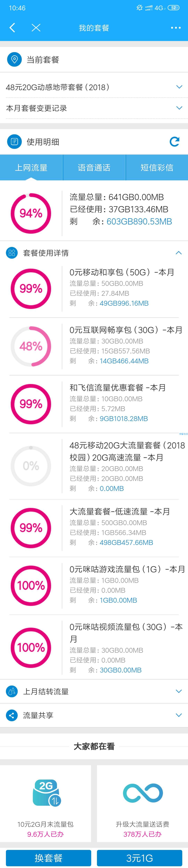The height and width of the screenshot is (868, 188).
Task: Close the page with X icon
Action: tap(36, 28)
